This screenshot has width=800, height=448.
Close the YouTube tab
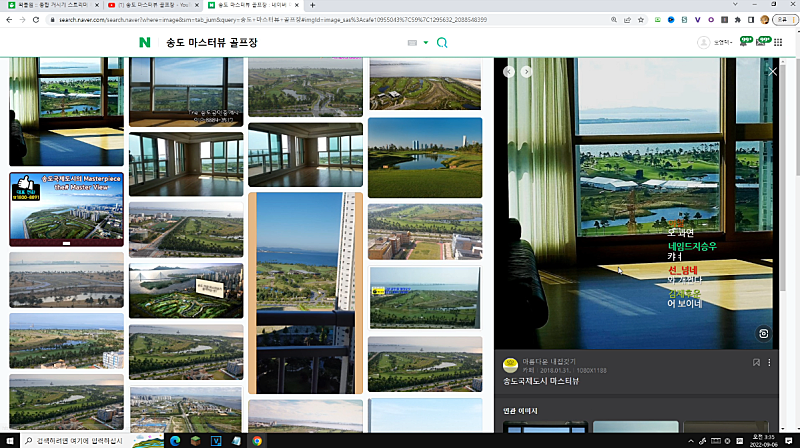coord(196,5)
